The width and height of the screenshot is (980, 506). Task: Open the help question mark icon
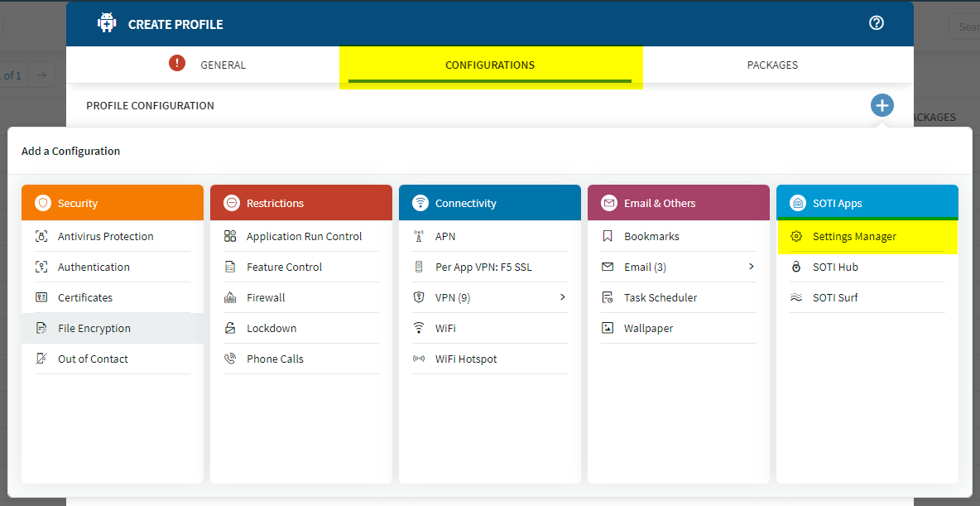[x=877, y=23]
